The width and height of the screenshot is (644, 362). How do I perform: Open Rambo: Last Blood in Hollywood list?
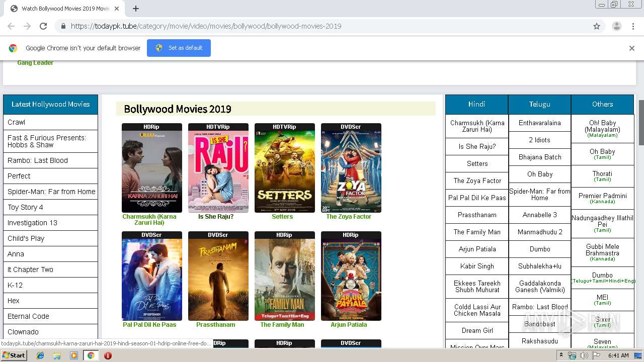38,160
